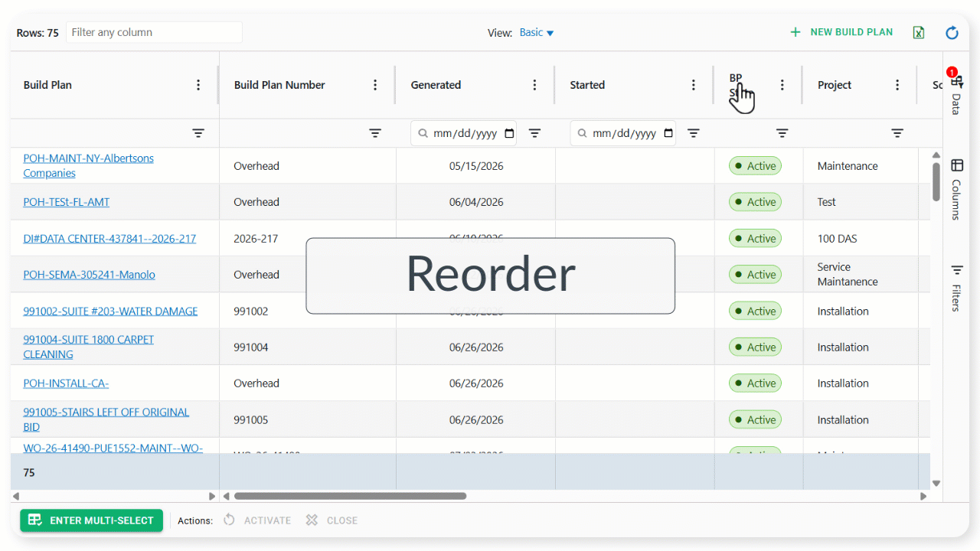Viewport: 980px width, 551px height.
Task: Export the table to Excel
Action: pos(919,32)
